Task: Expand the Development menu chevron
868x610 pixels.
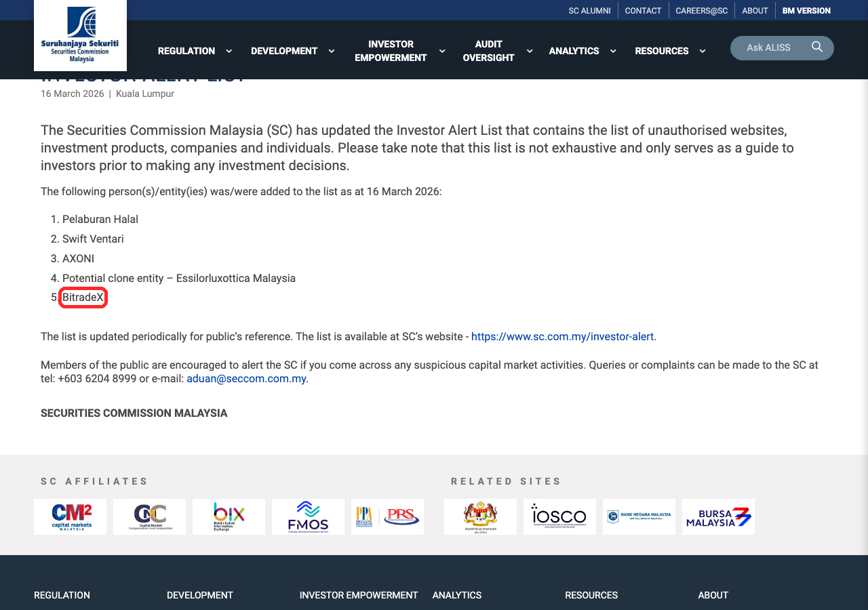Action: (331, 51)
